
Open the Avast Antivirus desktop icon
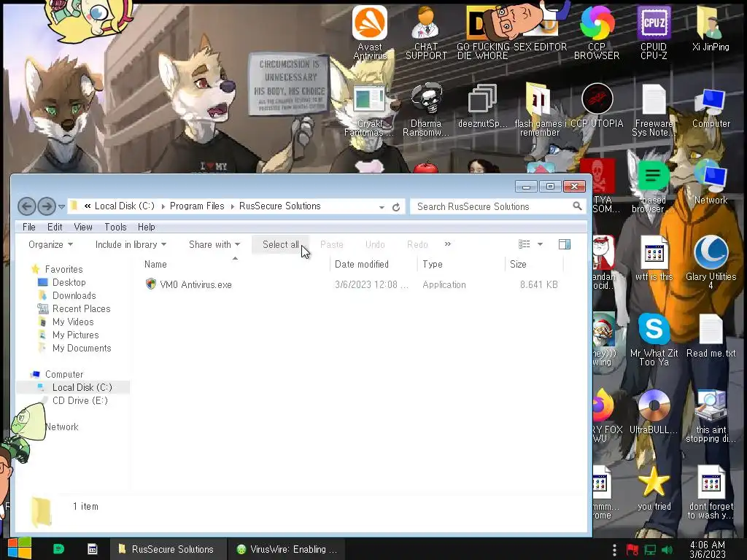370,32
